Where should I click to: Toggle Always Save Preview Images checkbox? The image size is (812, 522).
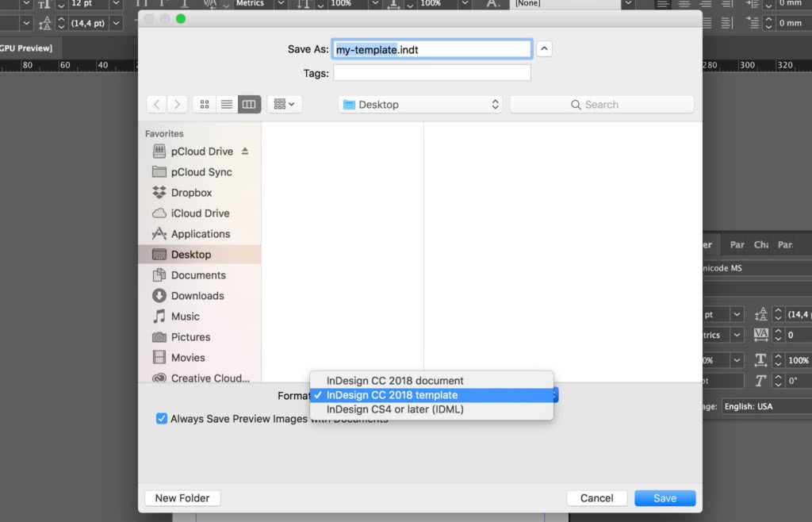pos(162,418)
